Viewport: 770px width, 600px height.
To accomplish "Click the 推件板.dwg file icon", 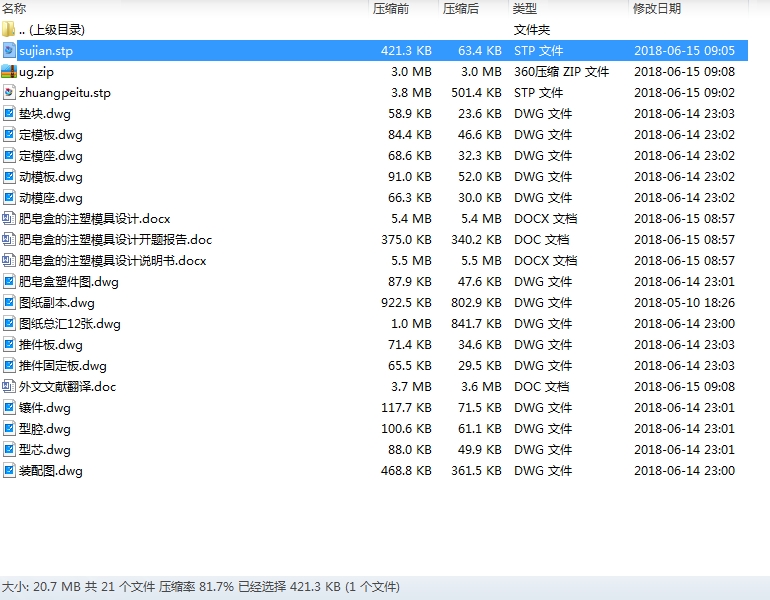I will pyautogui.click(x=8, y=345).
